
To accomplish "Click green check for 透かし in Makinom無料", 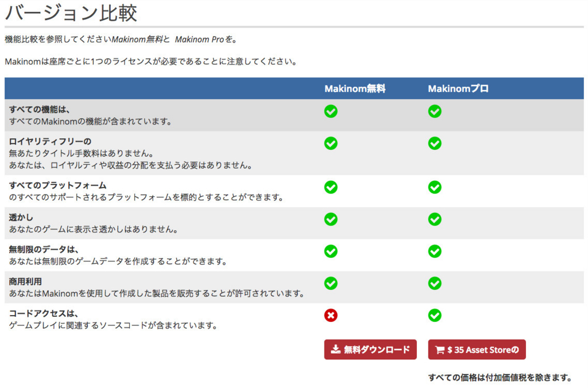I will pos(331,219).
